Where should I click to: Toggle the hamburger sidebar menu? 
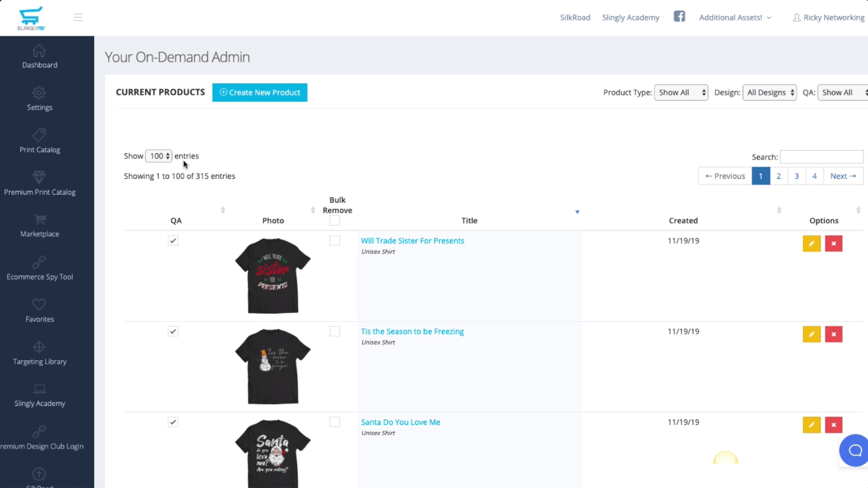tap(78, 17)
